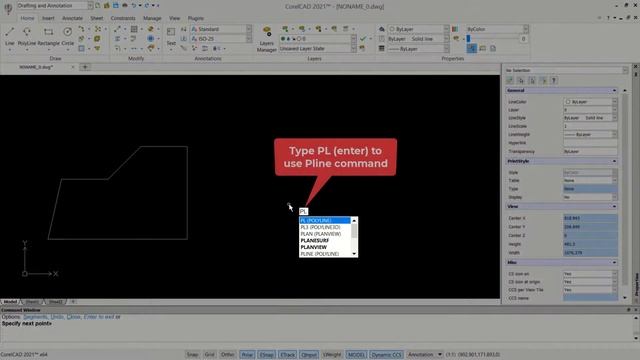Click the autocomplete list scrollbar down arrow
640x360 pixels.
(x=354, y=254)
